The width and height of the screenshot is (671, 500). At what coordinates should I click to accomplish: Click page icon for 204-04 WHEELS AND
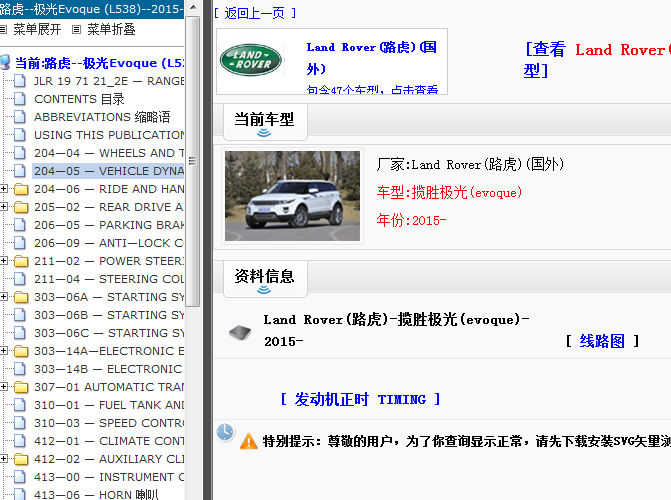pos(19,152)
